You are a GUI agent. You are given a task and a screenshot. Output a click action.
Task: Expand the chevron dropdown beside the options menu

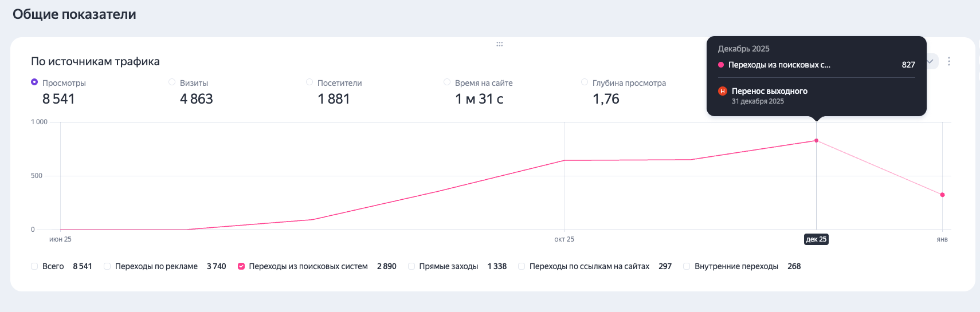pos(931,61)
